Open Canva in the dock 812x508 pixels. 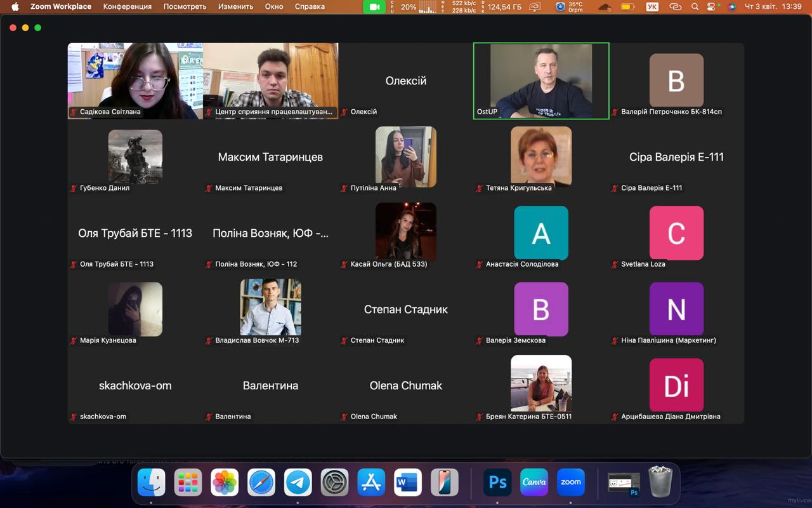pos(534,483)
